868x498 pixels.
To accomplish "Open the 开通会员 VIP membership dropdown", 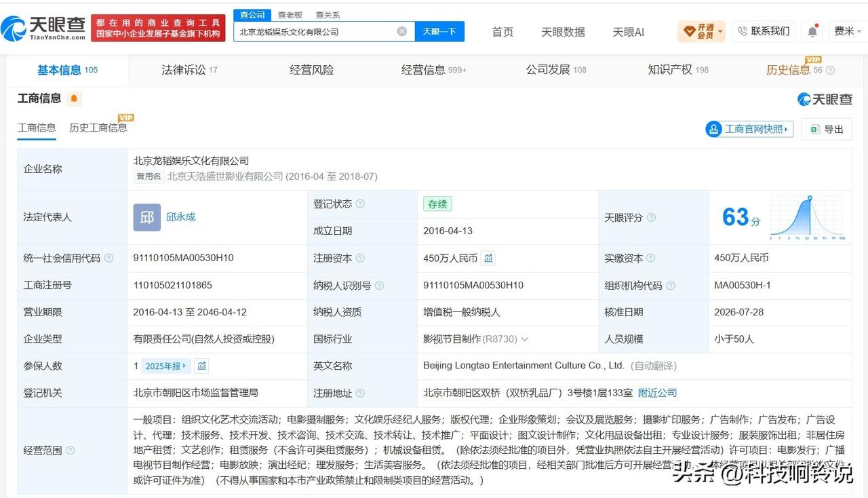I will [x=701, y=31].
